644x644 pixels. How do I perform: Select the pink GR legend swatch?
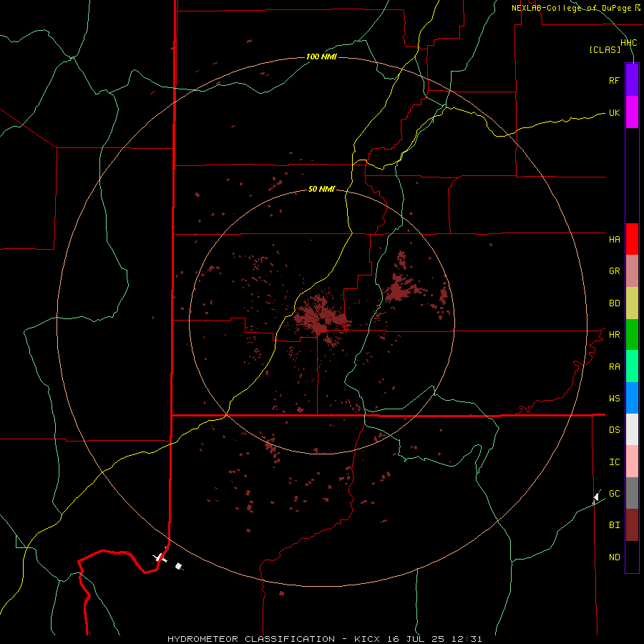click(x=632, y=271)
